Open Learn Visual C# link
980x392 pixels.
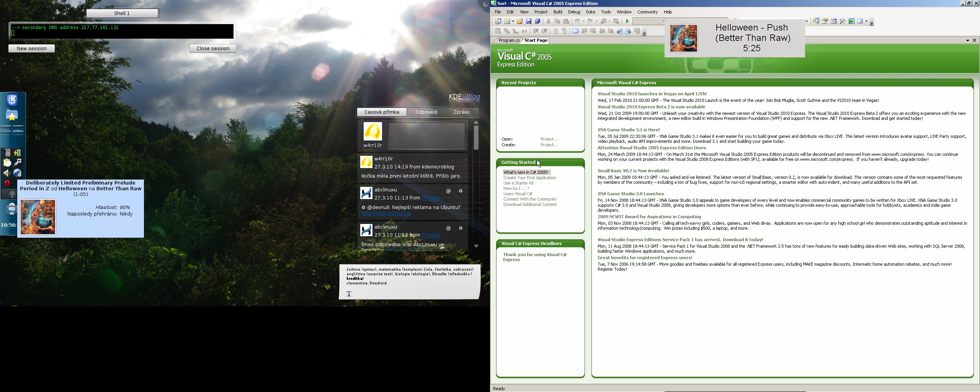point(518,194)
